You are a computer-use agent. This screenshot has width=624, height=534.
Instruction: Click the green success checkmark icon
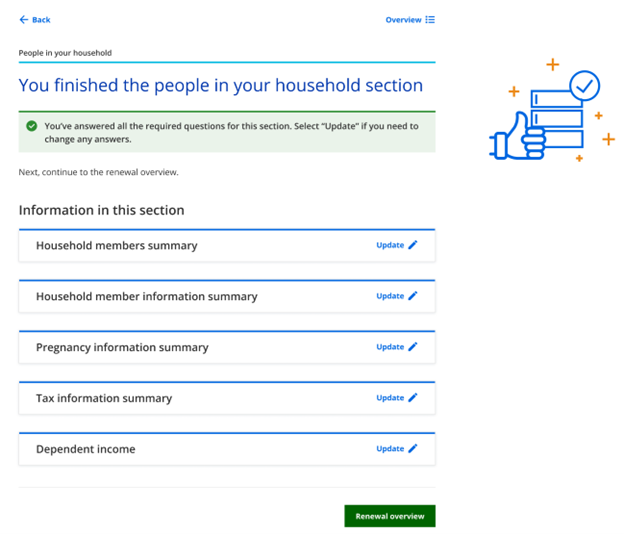pos(32,126)
